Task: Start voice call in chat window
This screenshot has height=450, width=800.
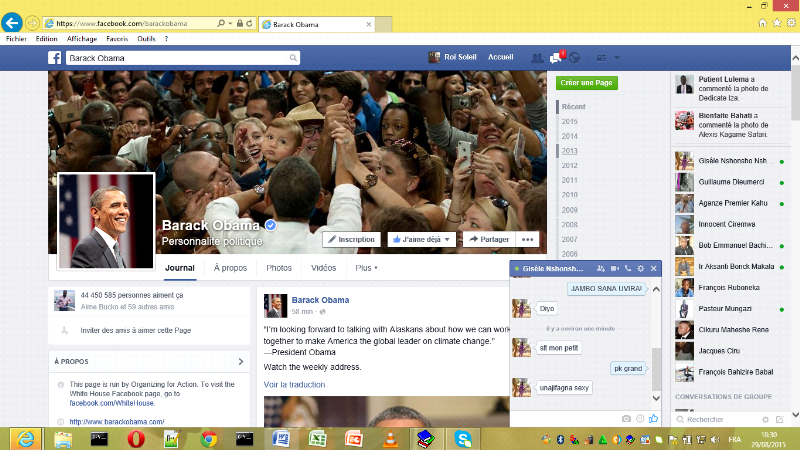Action: point(628,269)
